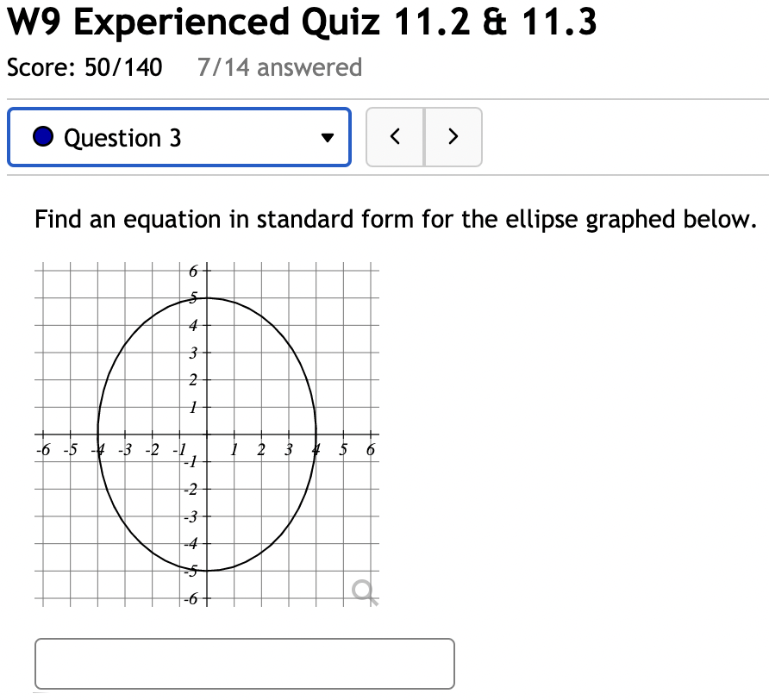This screenshot has height=700, width=769.
Task: Advance to next question with right chevron
Action: coord(453,137)
